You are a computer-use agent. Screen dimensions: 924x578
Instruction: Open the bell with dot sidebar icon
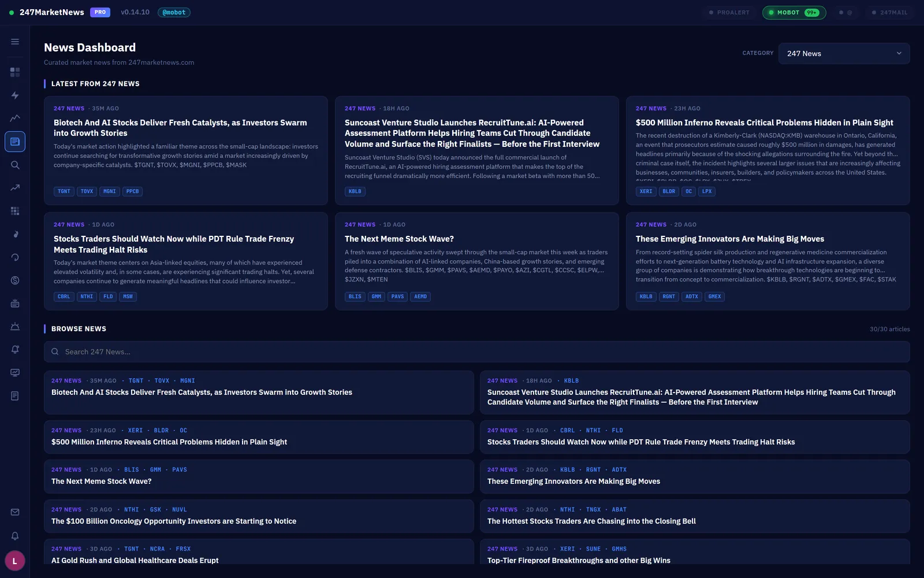(15, 350)
